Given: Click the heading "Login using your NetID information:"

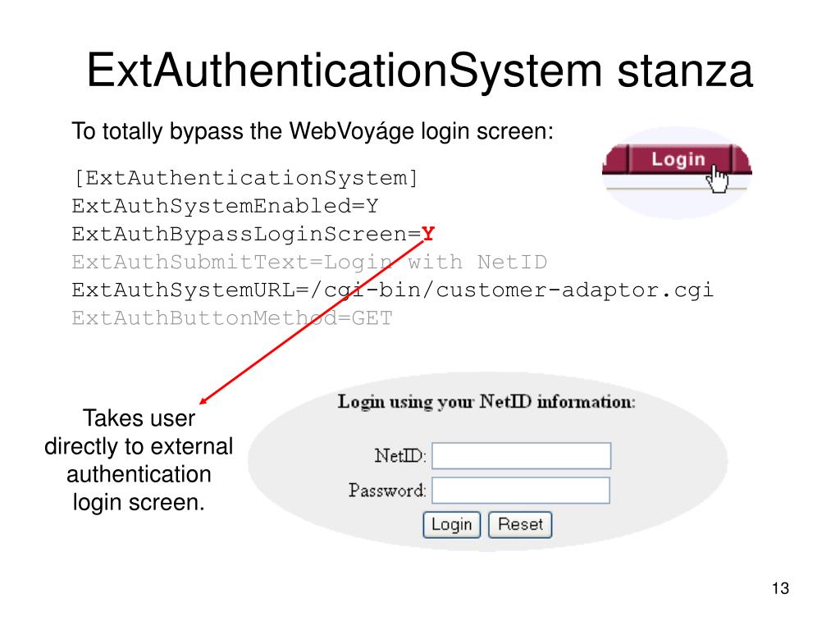Looking at the screenshot, I should pyautogui.click(x=486, y=402).
